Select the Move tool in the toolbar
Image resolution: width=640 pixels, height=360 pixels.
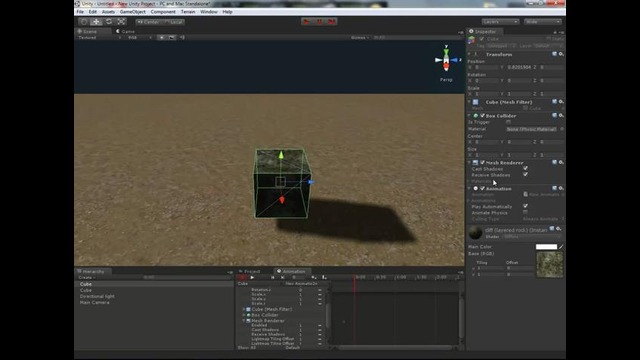point(96,22)
